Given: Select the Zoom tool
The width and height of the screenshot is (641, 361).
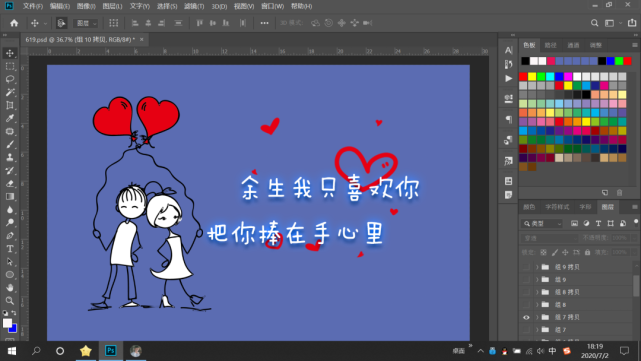Looking at the screenshot, I should tap(10, 301).
